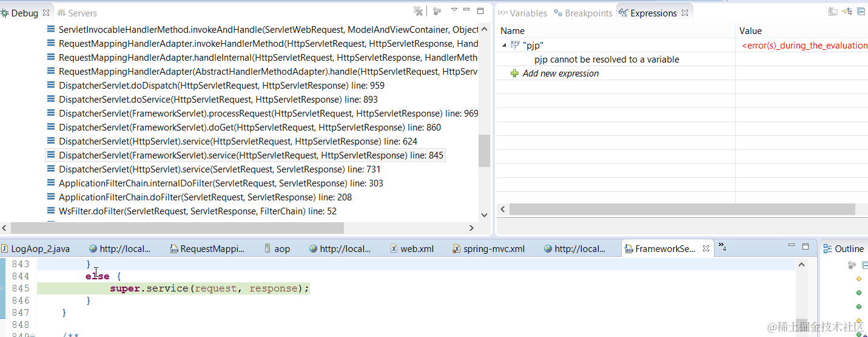This screenshot has width=868, height=337.
Task: Open the Variables tab
Action: click(x=522, y=13)
